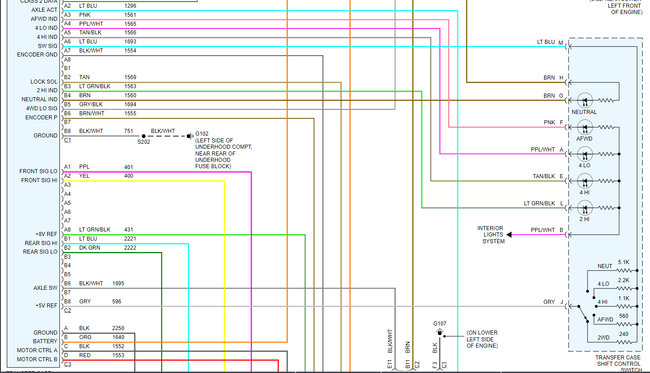Click the 'YEL' wire color label
The width and height of the screenshot is (650, 373).
tap(84, 176)
